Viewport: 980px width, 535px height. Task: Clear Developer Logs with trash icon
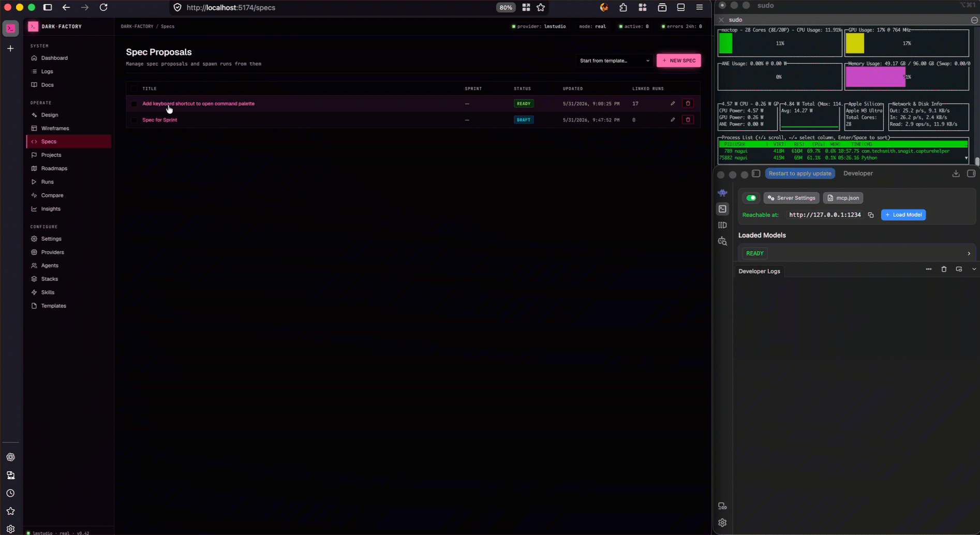click(944, 269)
